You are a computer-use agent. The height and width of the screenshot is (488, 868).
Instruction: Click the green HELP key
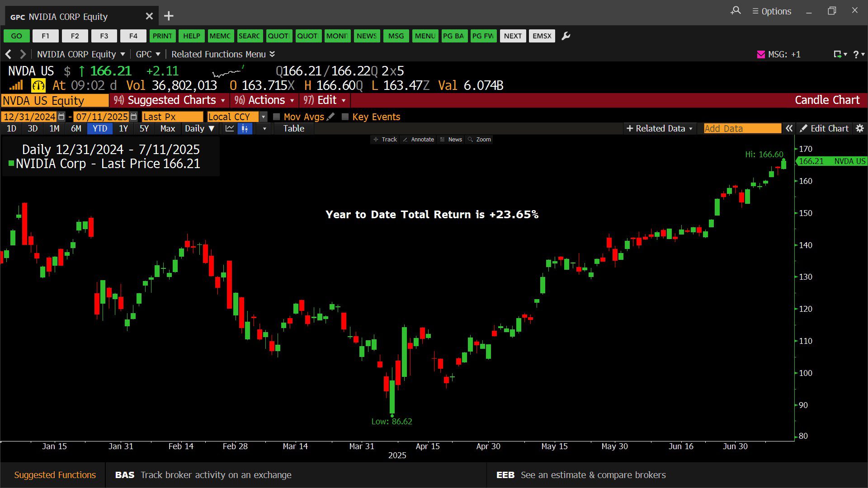(191, 36)
